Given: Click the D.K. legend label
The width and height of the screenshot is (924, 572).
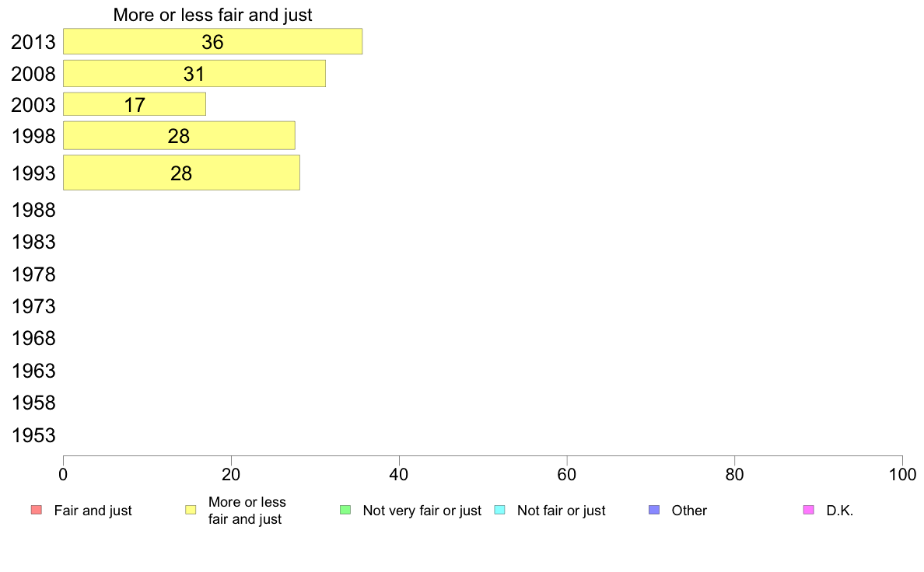Looking at the screenshot, I should point(840,511).
